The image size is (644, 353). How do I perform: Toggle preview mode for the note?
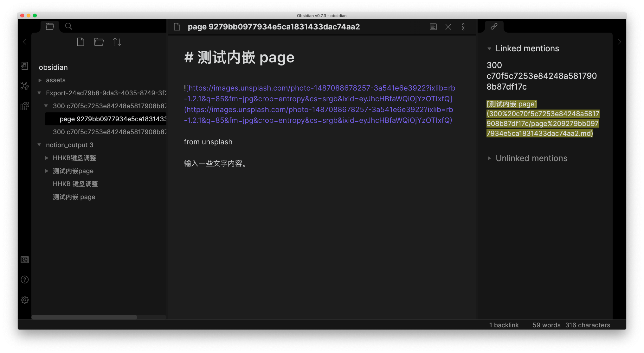433,27
